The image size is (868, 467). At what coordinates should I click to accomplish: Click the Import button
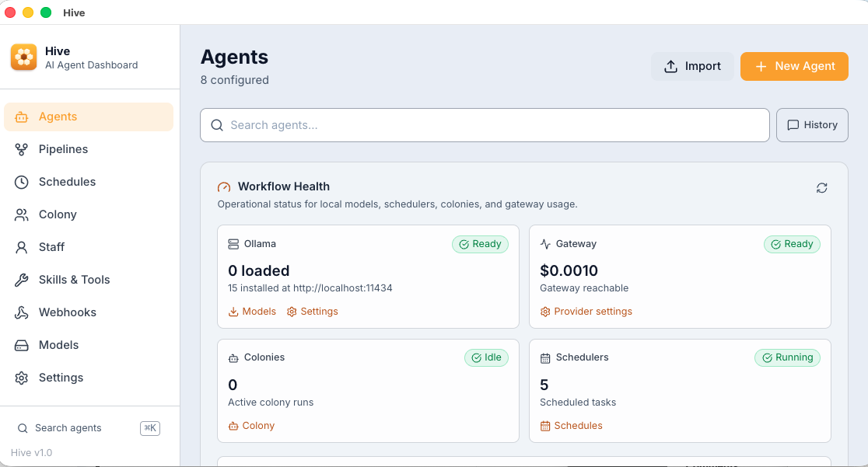(x=692, y=66)
